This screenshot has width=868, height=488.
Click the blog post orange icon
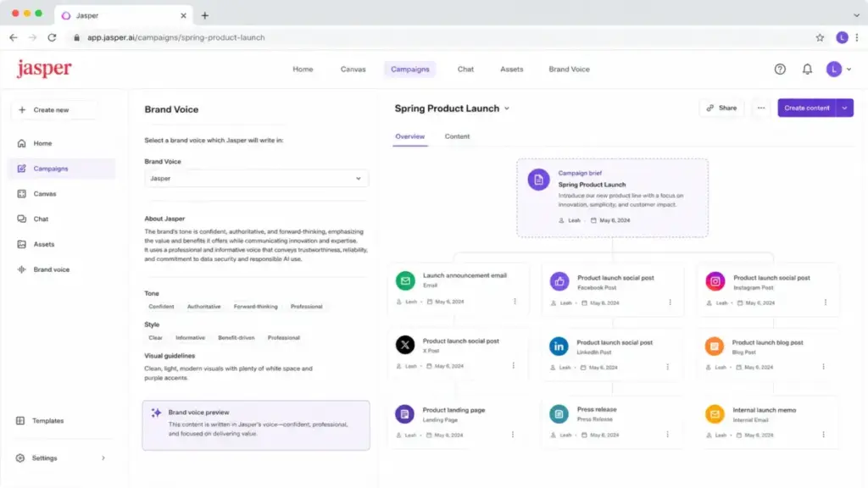[x=714, y=347]
